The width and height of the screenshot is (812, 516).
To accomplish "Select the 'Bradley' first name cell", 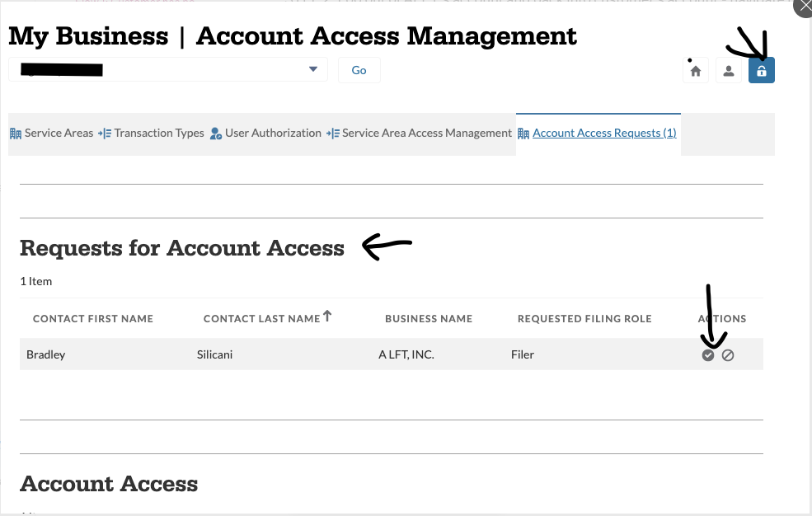I will [46, 355].
